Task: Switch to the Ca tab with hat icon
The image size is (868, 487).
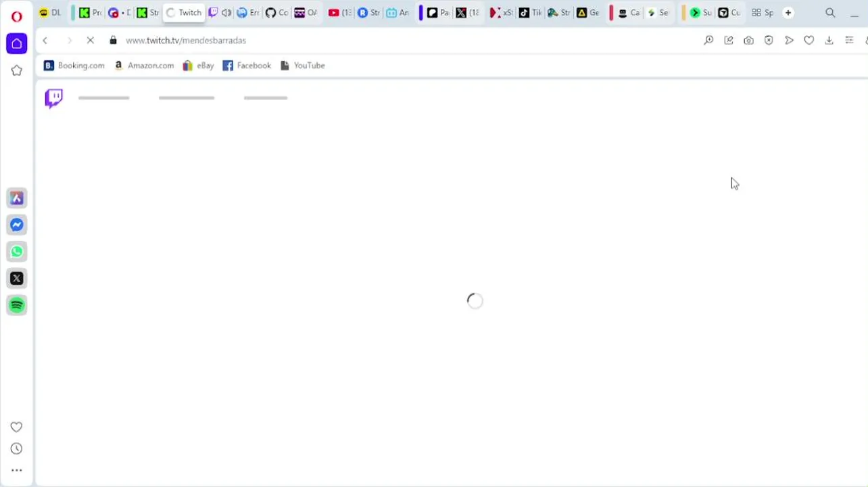Action: click(628, 13)
